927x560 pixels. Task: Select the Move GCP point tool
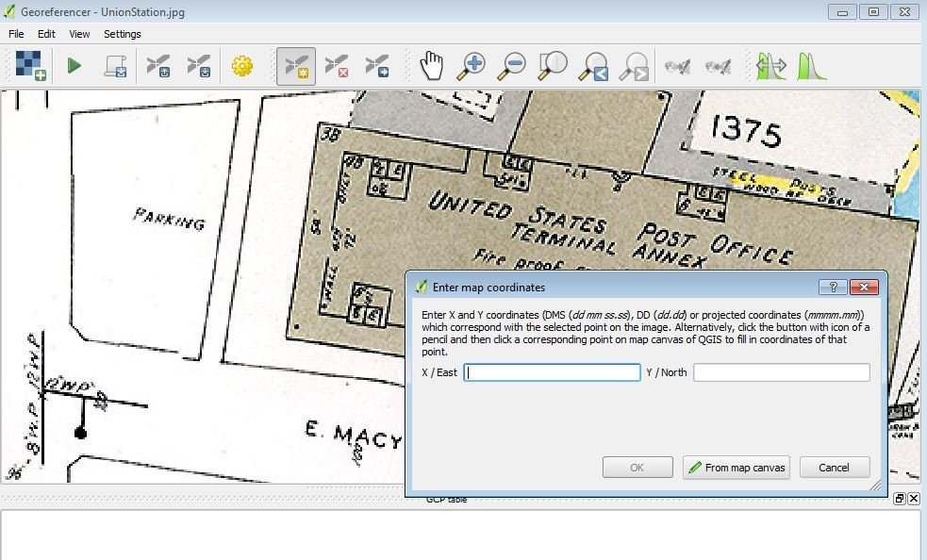click(376, 66)
